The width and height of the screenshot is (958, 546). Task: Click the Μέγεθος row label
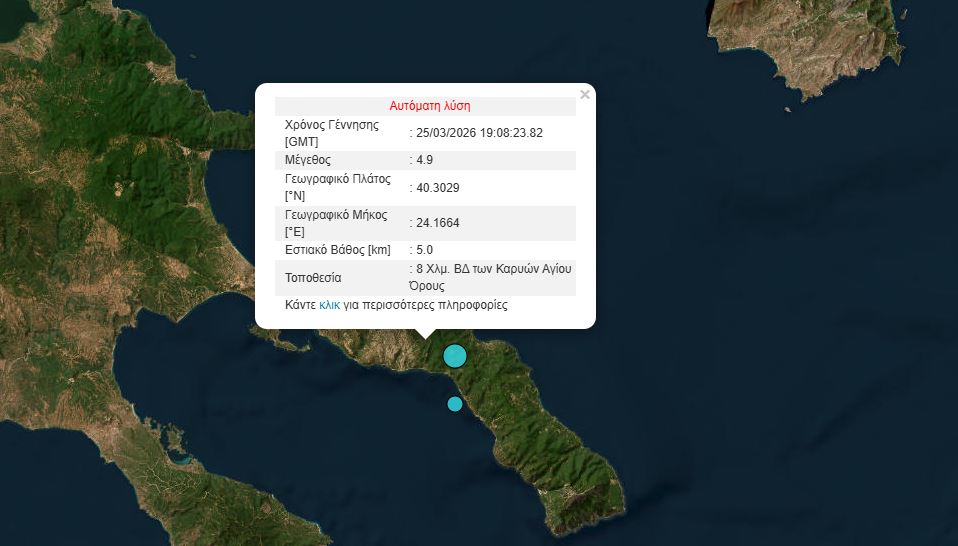coord(308,160)
